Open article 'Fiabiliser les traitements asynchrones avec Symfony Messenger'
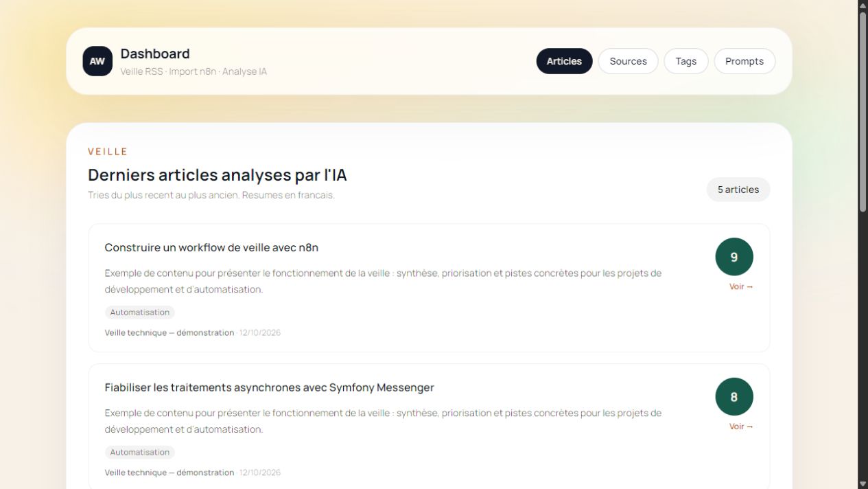868x489 pixels. pos(270,387)
